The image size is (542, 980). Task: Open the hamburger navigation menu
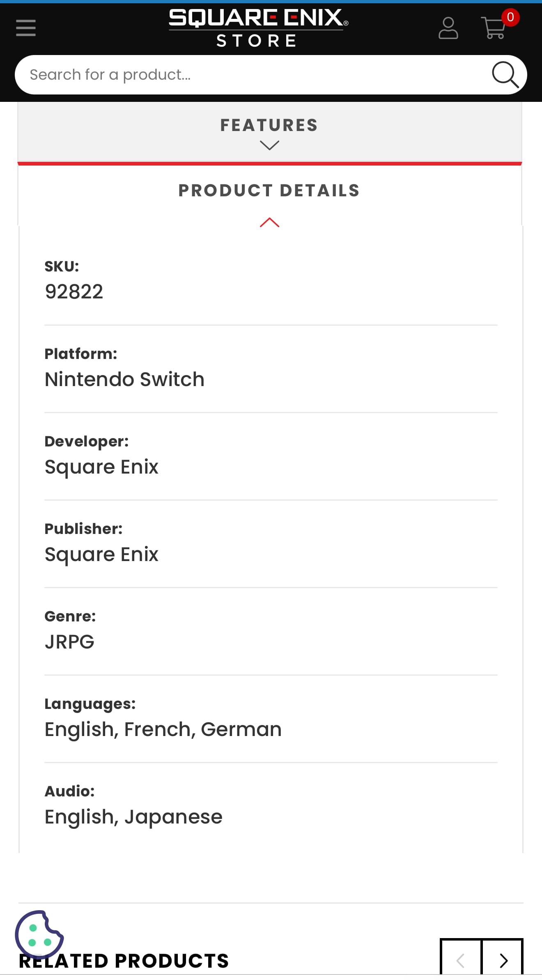point(26,28)
